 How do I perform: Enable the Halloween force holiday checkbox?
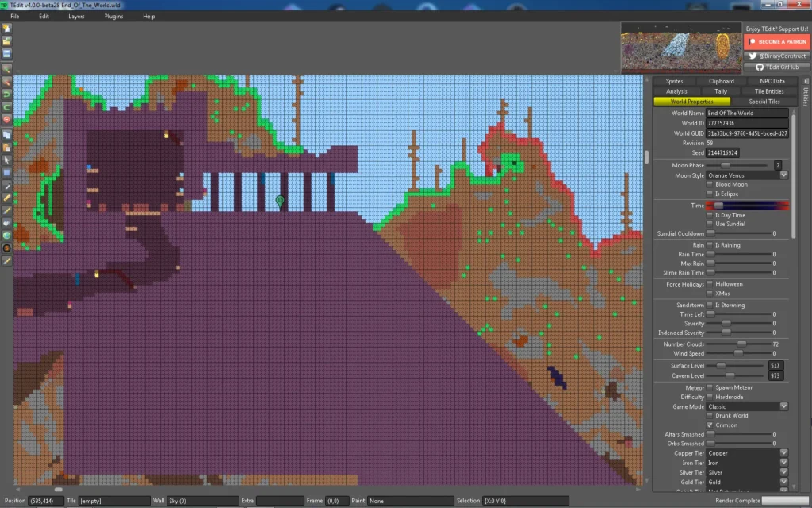[x=710, y=284]
